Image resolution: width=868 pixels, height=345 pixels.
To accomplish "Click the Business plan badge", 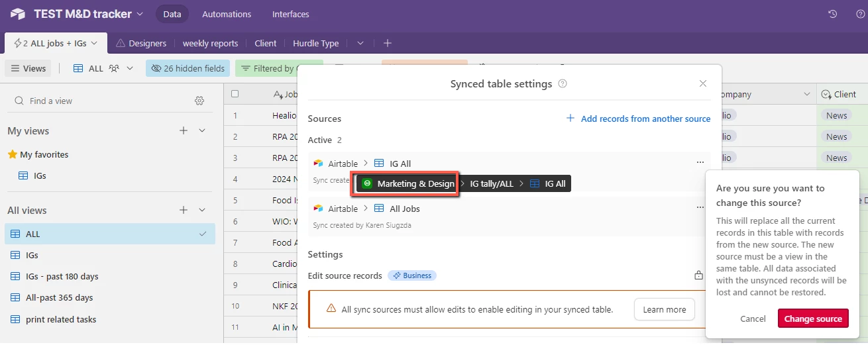I will click(x=412, y=275).
